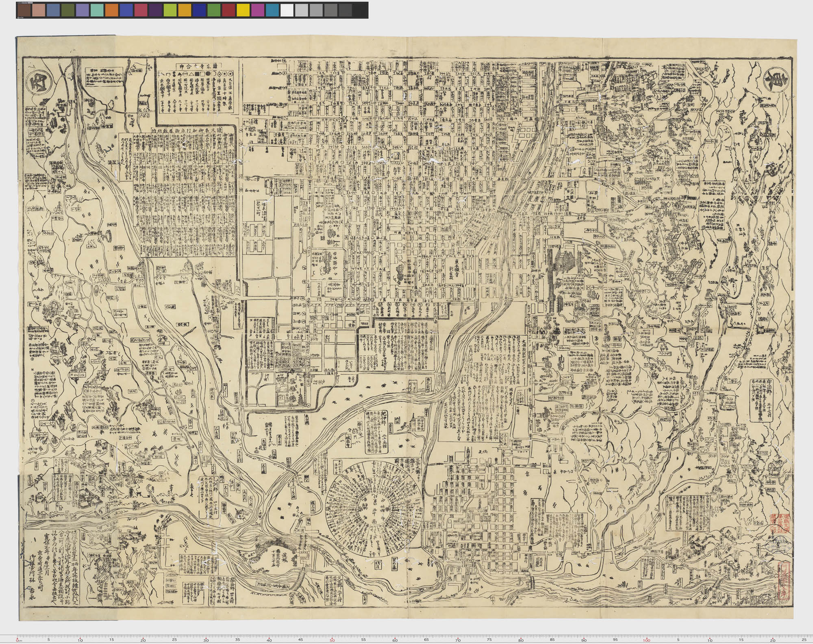
Task: Click the orange swatch
Action: click(111, 11)
